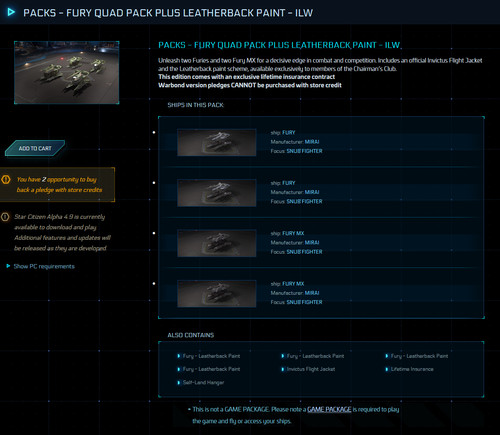Click 'SHIPS IN THIS PACK' label

[x=195, y=105]
